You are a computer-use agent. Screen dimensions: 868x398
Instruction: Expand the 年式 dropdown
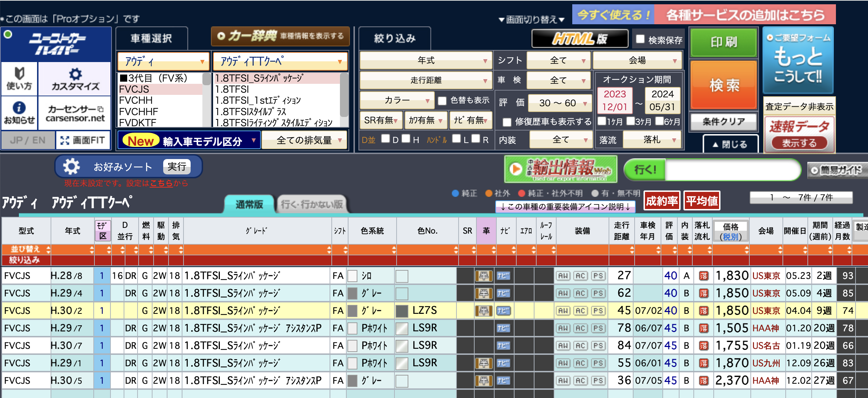tap(426, 60)
